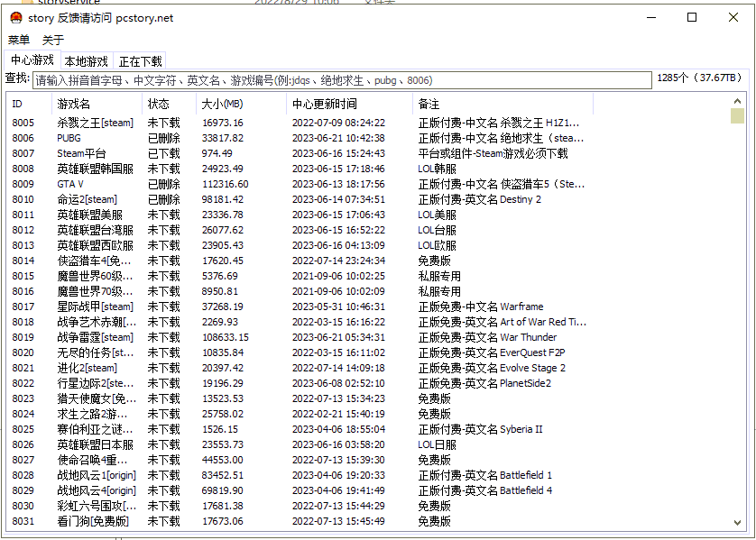
Task: Click the LOL韩服 note
Action: click(437, 169)
